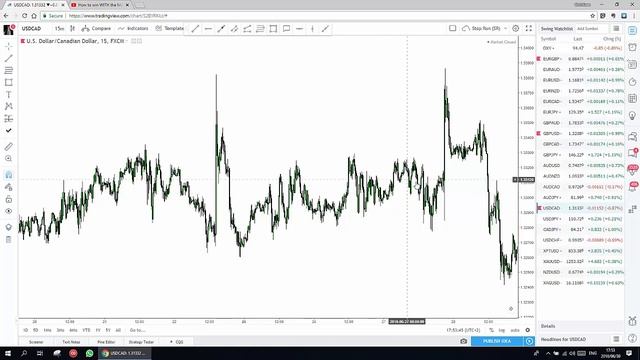Open the chart layout cloud save dropdown
The width and height of the screenshot is (640, 360).
tap(484, 29)
